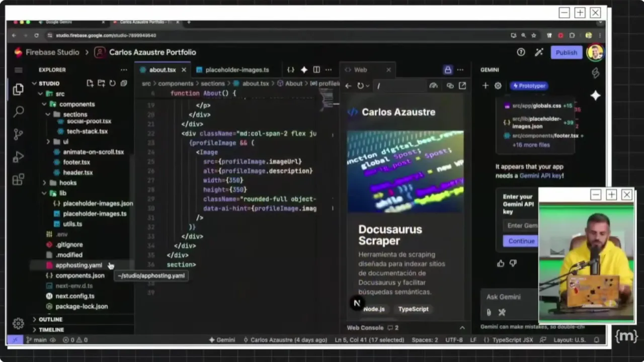Split the editor to the right
644x362 pixels.
pyautogui.click(x=316, y=70)
